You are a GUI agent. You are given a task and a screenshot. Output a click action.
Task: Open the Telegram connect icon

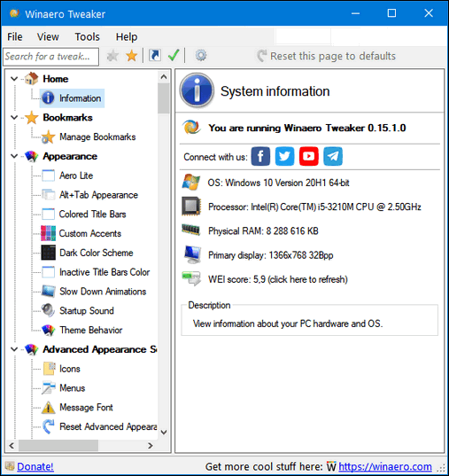pyautogui.click(x=333, y=156)
